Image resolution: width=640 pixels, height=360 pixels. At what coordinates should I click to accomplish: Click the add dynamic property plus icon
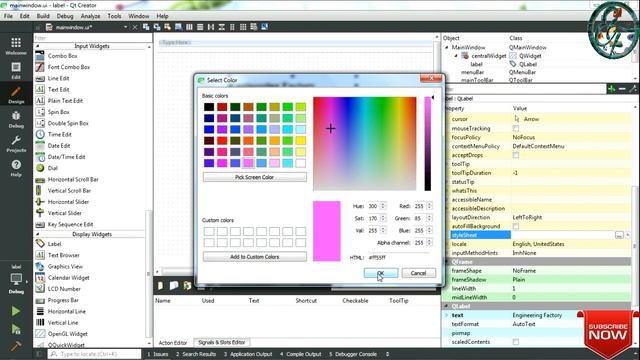click(611, 89)
